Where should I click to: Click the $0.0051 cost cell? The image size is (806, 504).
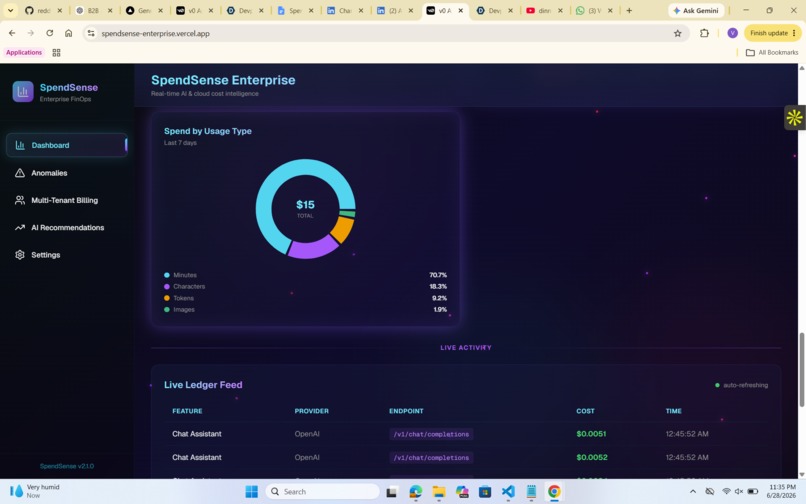(x=591, y=434)
